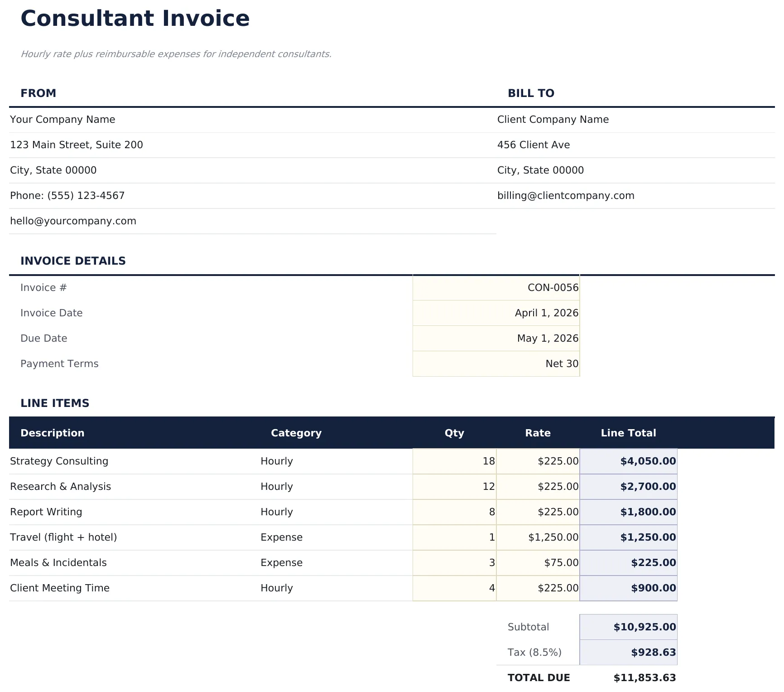Select the Tax (8.5%) amount cell
784x692 pixels.
pyautogui.click(x=629, y=652)
